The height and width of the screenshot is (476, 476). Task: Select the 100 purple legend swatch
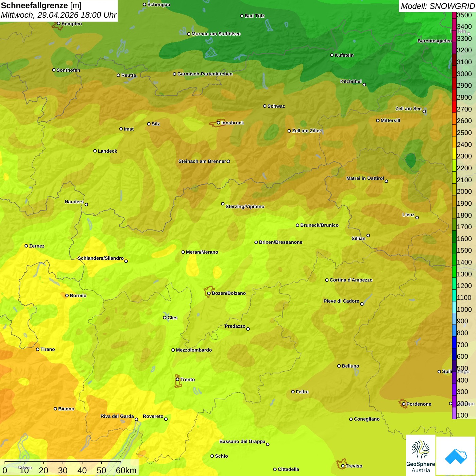[x=454, y=413]
